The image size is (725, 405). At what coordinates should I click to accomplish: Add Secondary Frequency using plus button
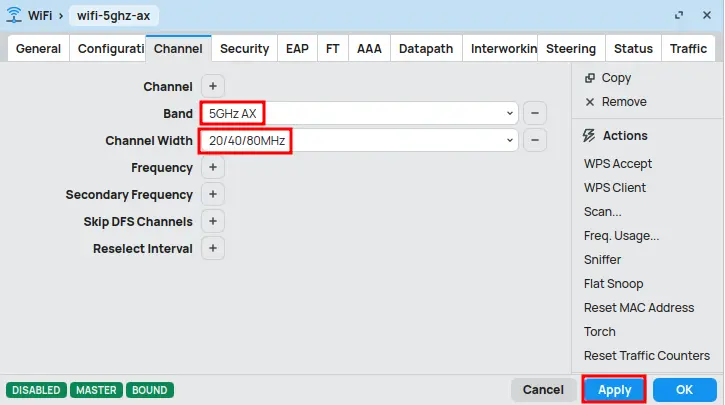click(213, 195)
